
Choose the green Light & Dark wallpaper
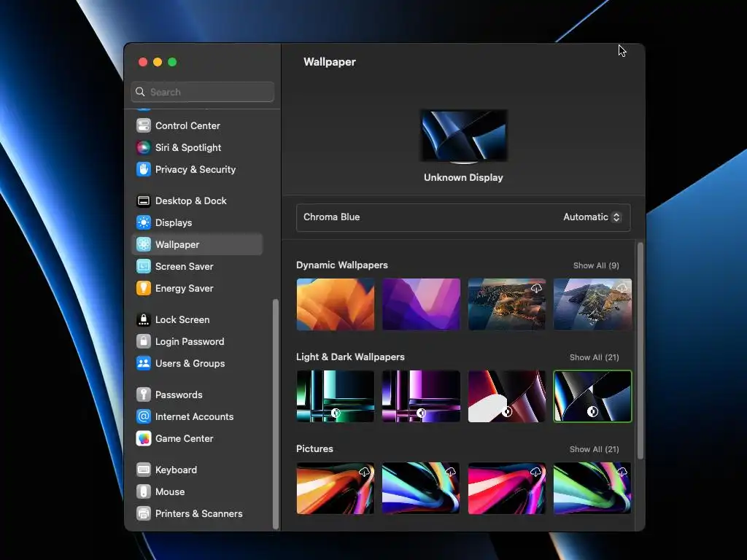pos(336,396)
